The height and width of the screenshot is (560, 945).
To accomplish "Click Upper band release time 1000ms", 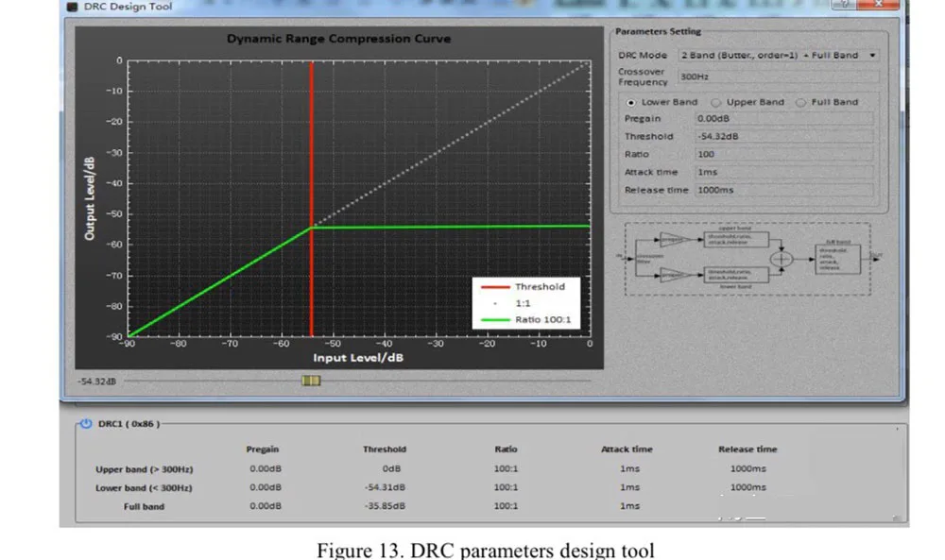I will [x=747, y=468].
